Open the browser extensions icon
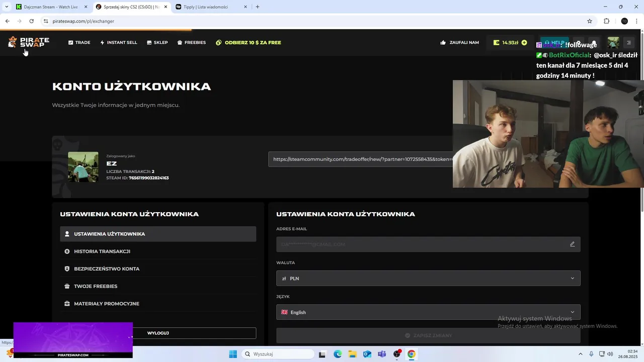644x362 pixels. [x=607, y=21]
